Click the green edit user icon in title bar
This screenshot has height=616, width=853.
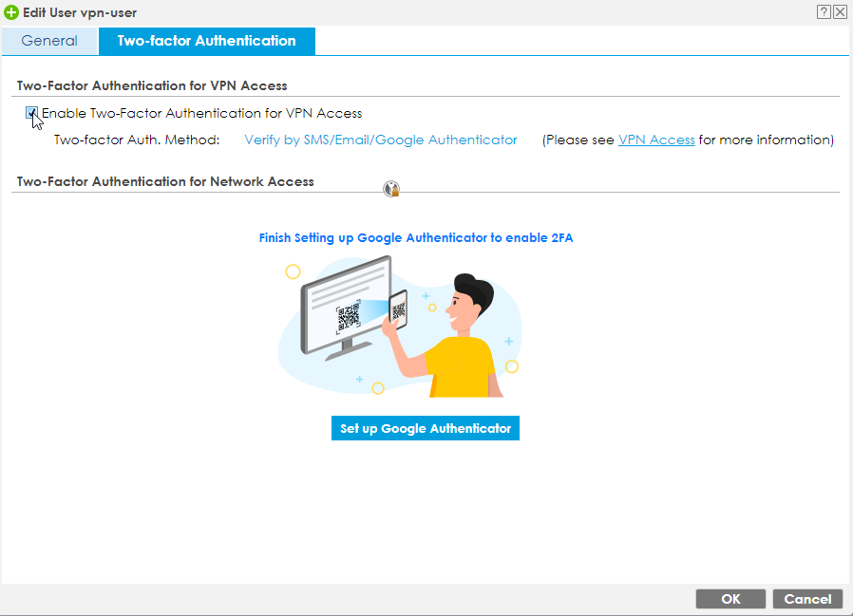10,12
